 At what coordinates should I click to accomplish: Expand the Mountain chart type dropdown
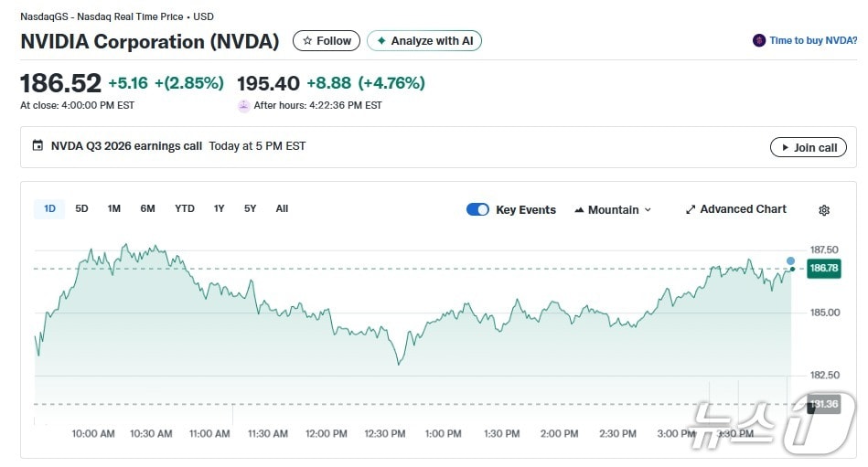[x=648, y=210]
